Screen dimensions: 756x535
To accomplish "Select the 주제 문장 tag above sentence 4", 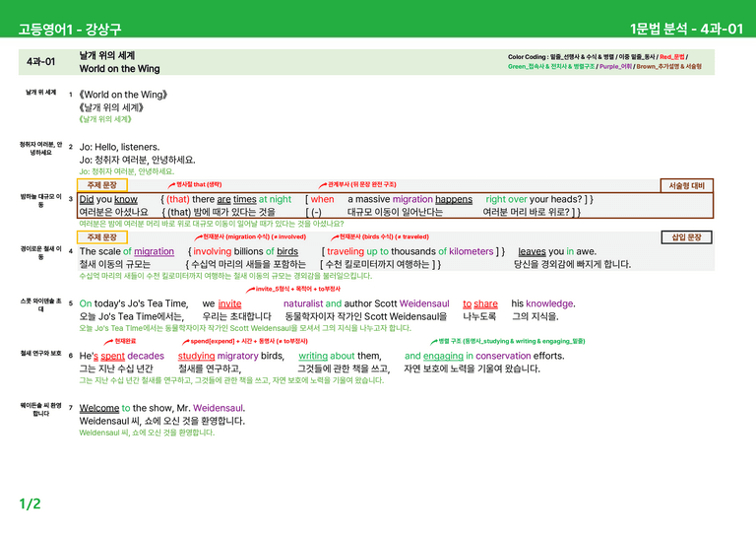I will click(x=102, y=236).
